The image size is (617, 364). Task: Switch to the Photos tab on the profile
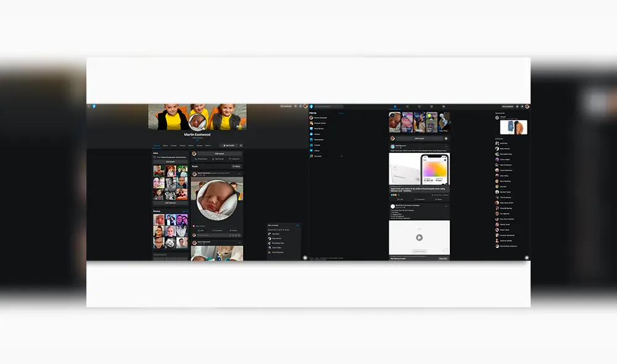[182, 146]
